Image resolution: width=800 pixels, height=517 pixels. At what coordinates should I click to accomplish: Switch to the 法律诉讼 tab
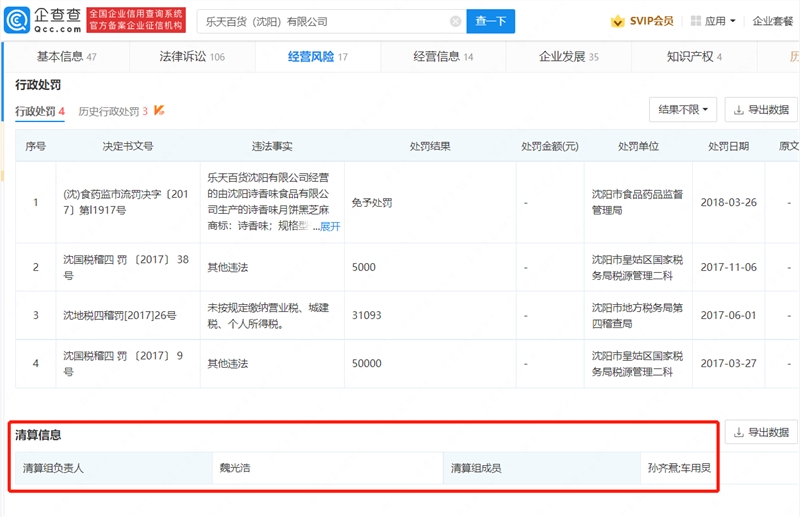pos(192,57)
